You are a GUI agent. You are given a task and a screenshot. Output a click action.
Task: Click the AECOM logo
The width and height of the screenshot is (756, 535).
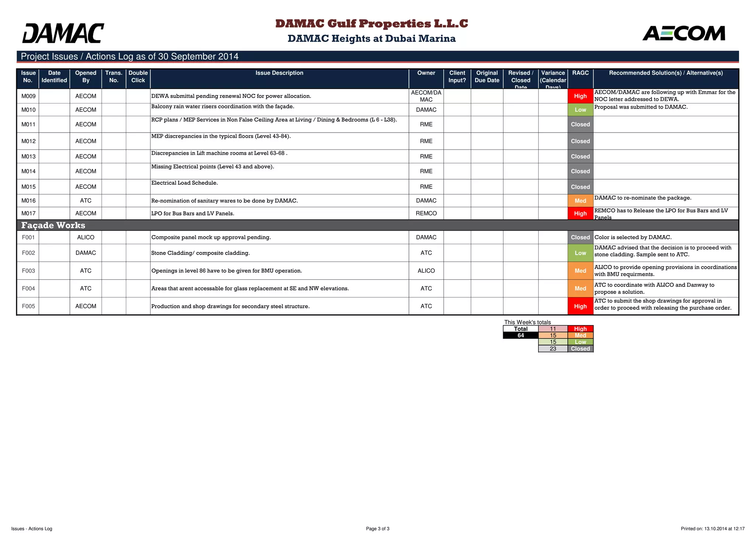(x=684, y=33)
